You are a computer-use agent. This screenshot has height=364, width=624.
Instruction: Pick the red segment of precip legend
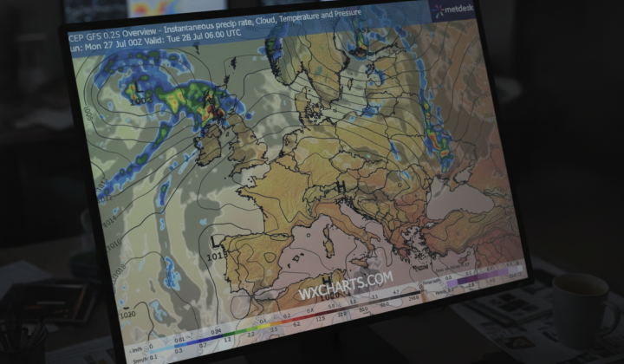coord(304,316)
